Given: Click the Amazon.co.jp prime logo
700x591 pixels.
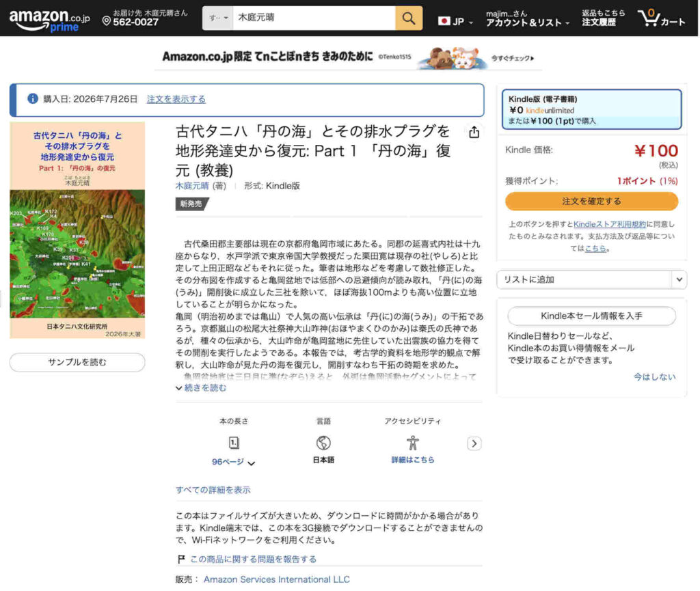Looking at the screenshot, I should click(49, 20).
